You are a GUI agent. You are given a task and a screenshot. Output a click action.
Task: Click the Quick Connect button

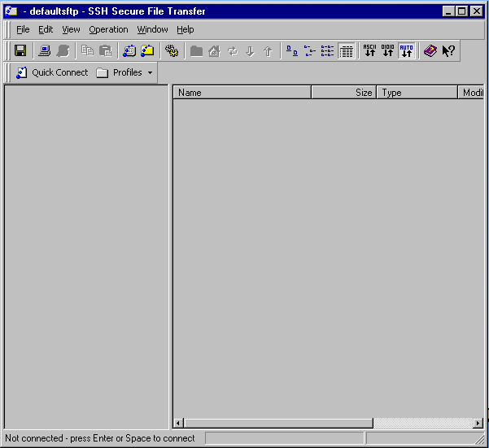pos(52,72)
